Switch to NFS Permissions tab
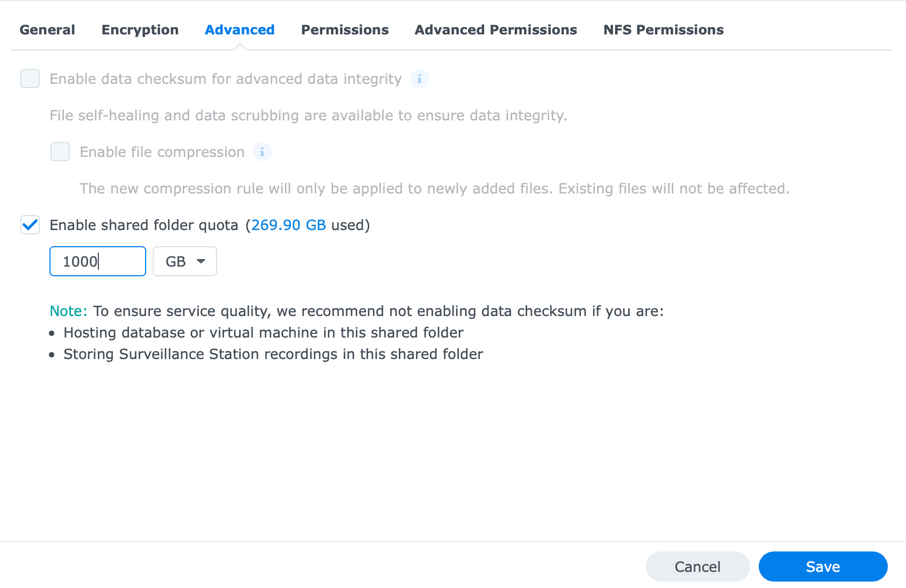This screenshot has height=588, width=906. [x=664, y=30]
